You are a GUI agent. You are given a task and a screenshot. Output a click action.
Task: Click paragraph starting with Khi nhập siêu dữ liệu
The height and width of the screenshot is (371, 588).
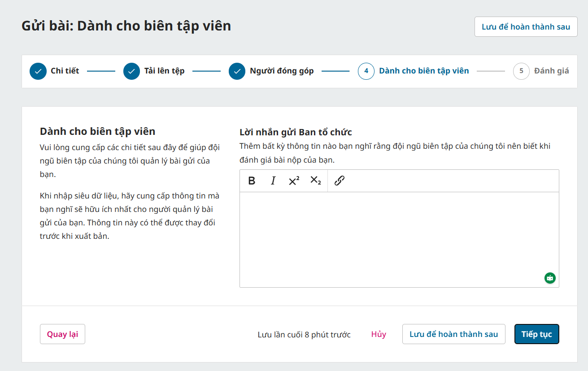(x=130, y=216)
